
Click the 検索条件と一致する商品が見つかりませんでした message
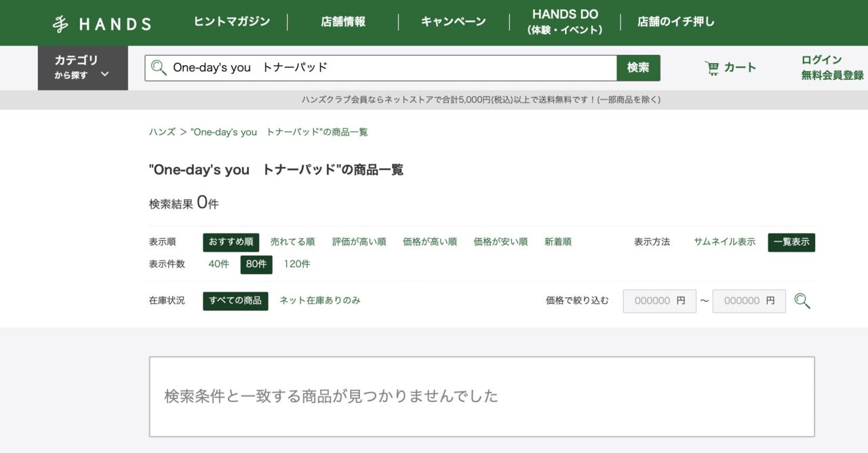332,396
